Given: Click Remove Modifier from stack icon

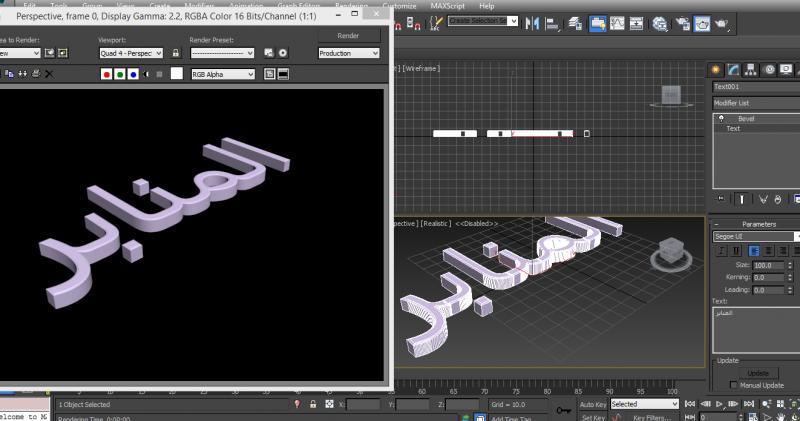Looking at the screenshot, I should [x=778, y=199].
